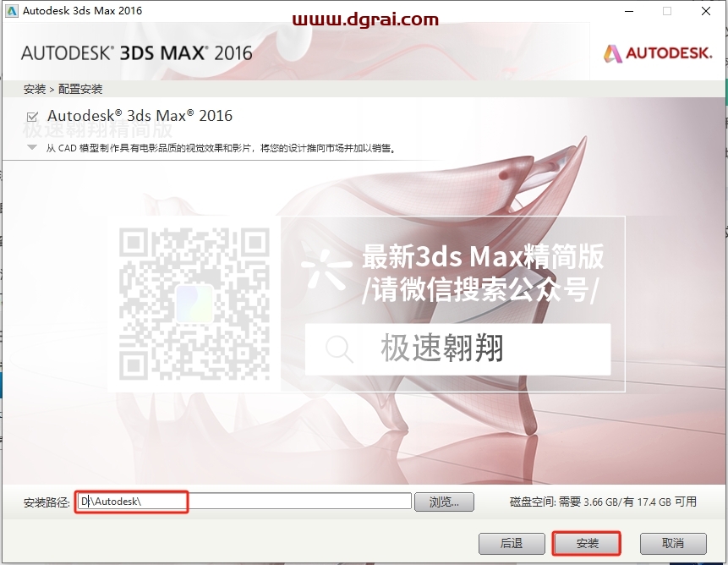The width and height of the screenshot is (728, 565).
Task: Click the 安装路径 label
Action: click(x=47, y=502)
